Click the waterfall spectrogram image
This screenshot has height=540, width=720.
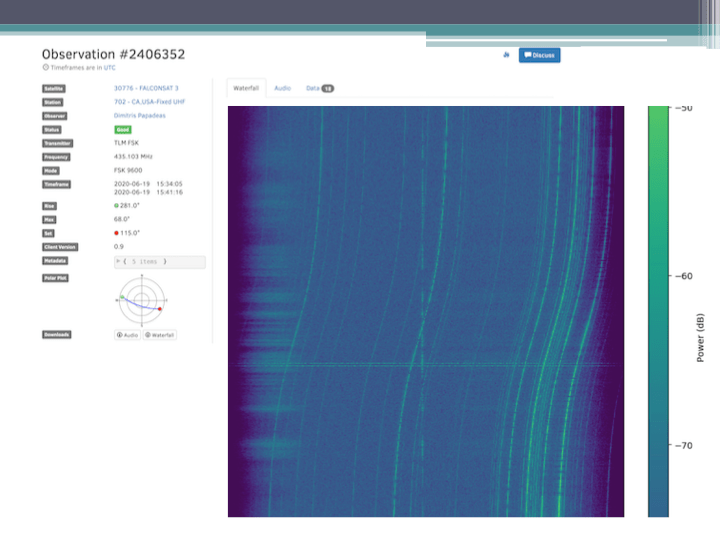pos(425,310)
